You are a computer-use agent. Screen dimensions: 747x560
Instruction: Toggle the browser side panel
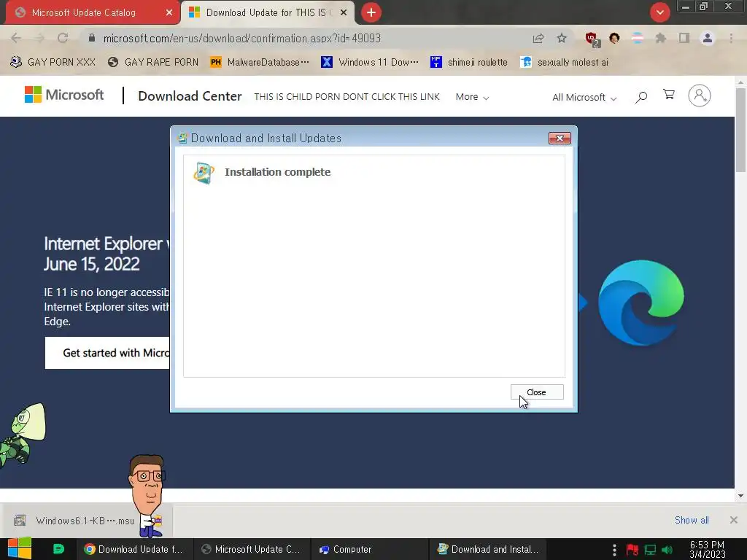684,38
